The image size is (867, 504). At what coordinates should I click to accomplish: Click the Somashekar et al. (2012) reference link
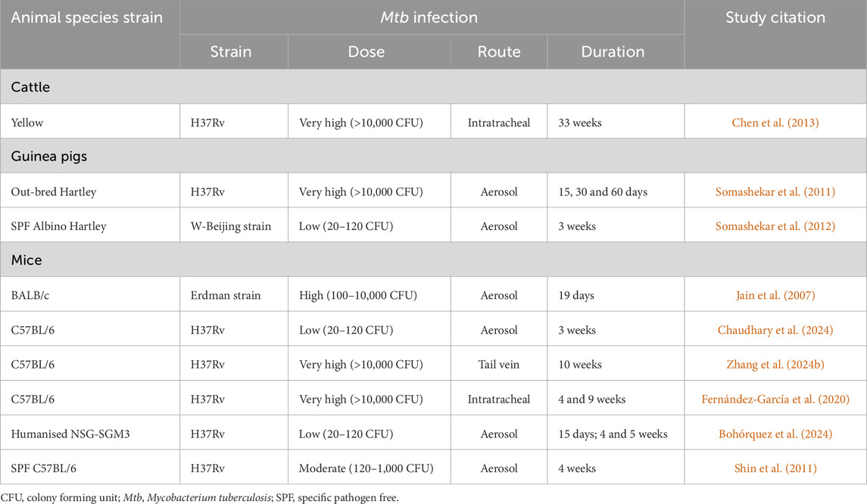(x=775, y=226)
